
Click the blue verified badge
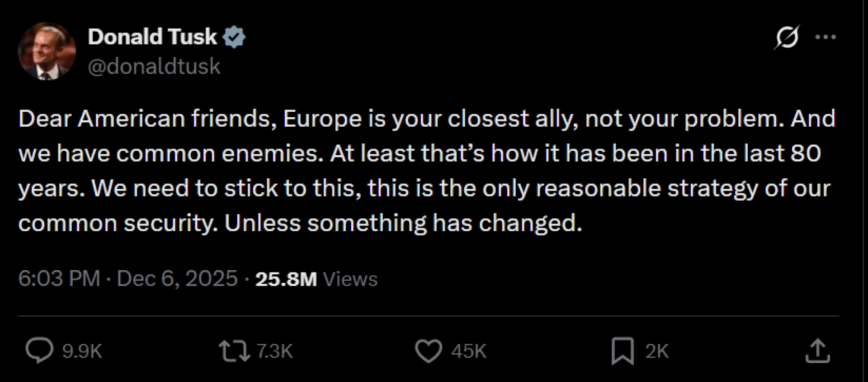235,37
